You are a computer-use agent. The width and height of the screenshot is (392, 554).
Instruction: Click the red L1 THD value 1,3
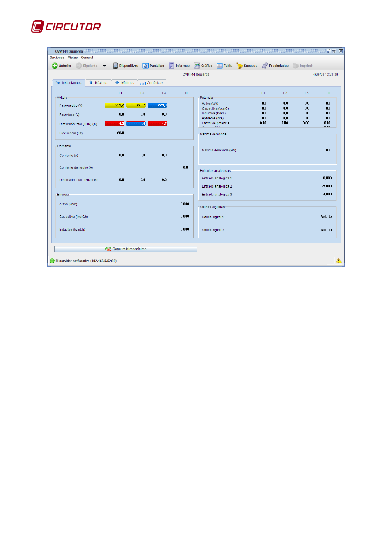[115, 124]
